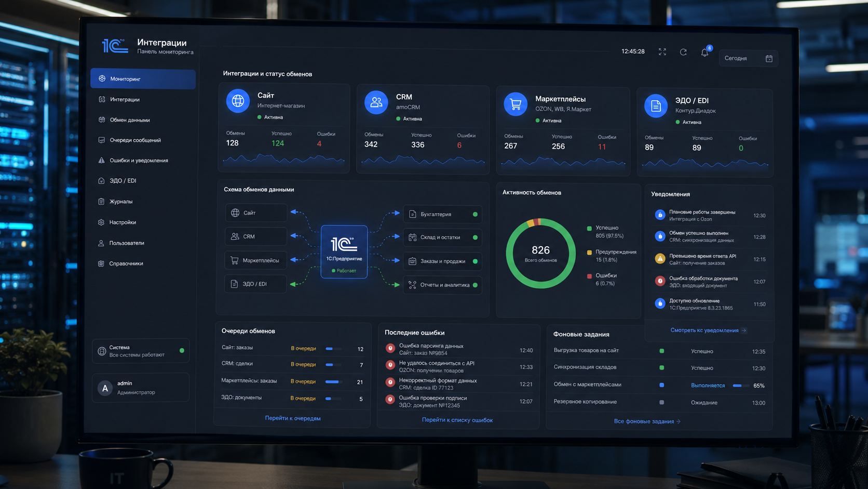Image resolution: width=868 pixels, height=489 pixels.
Task: Click the central 1С:Предприятие block
Action: point(344,252)
